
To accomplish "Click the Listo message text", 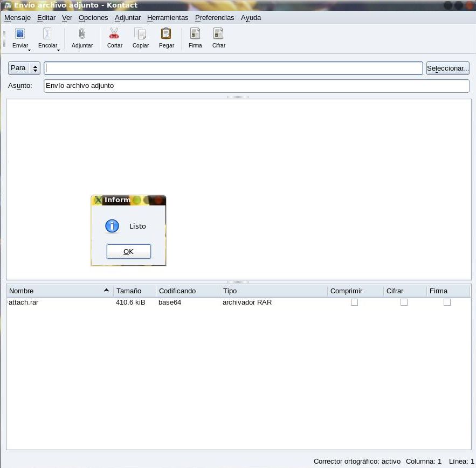I will (137, 226).
